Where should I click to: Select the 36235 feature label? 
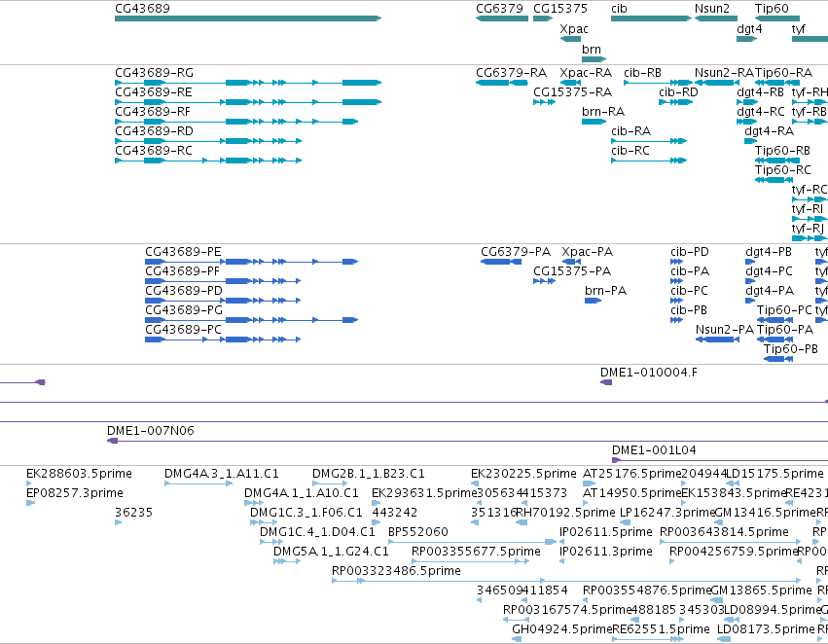click(x=133, y=513)
